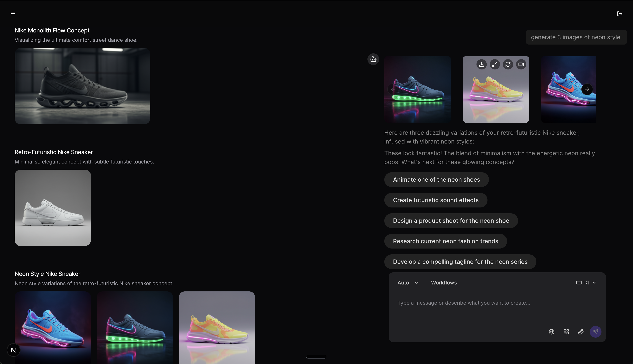Choose 'Develop a compelling tagline' suggestion
633x364 pixels.
click(460, 262)
